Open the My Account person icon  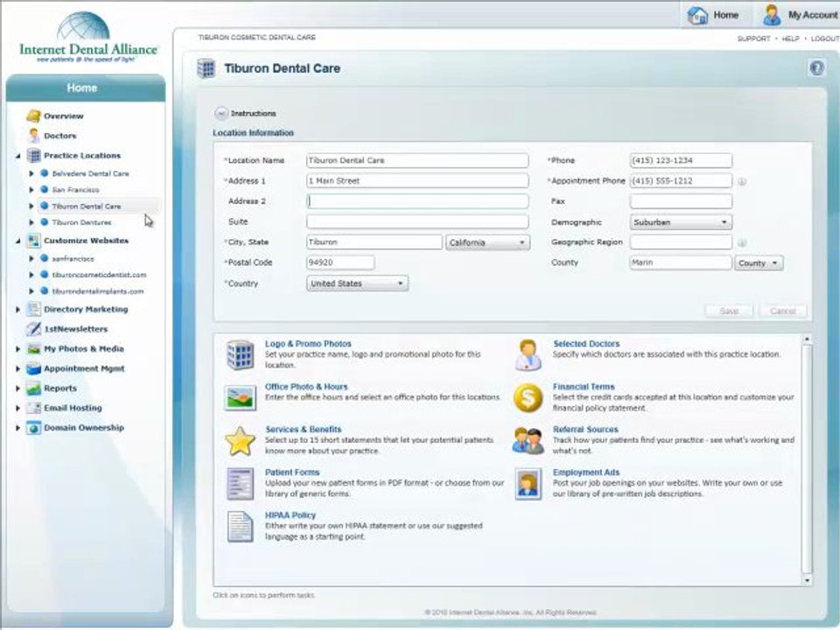pos(772,15)
